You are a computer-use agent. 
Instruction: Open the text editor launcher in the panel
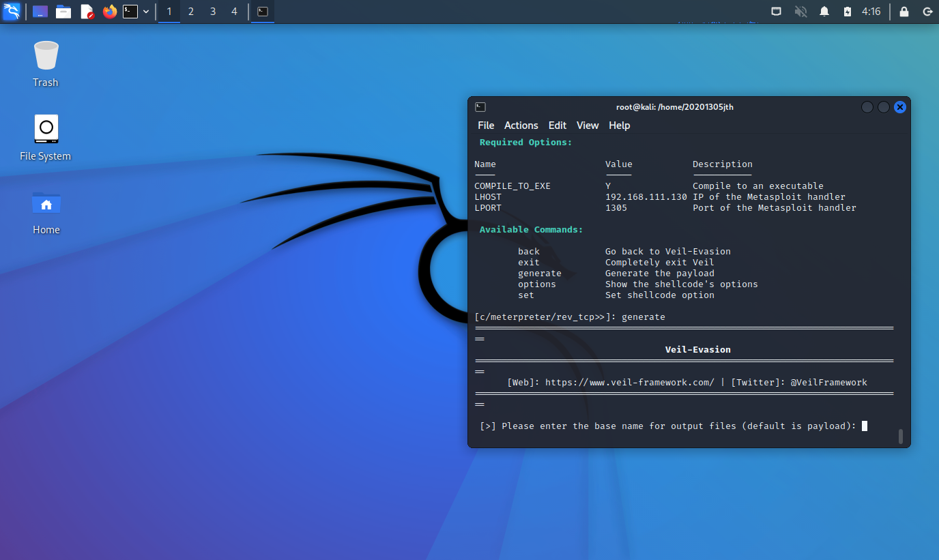pos(87,12)
